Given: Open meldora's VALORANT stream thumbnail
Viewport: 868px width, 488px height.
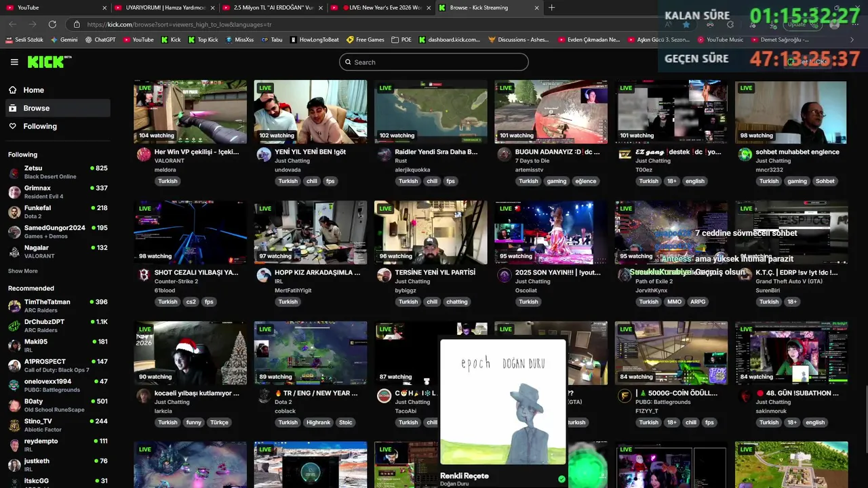Looking at the screenshot, I should [190, 112].
